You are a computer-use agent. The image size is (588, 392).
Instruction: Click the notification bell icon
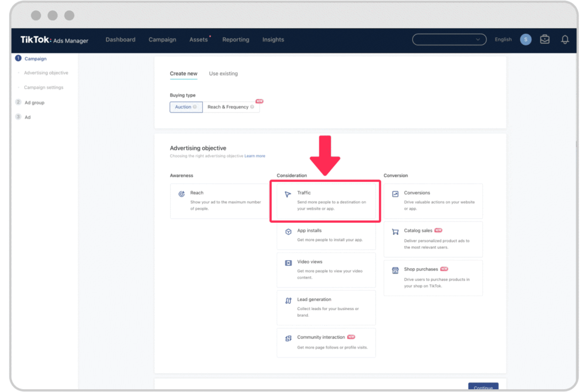point(565,40)
